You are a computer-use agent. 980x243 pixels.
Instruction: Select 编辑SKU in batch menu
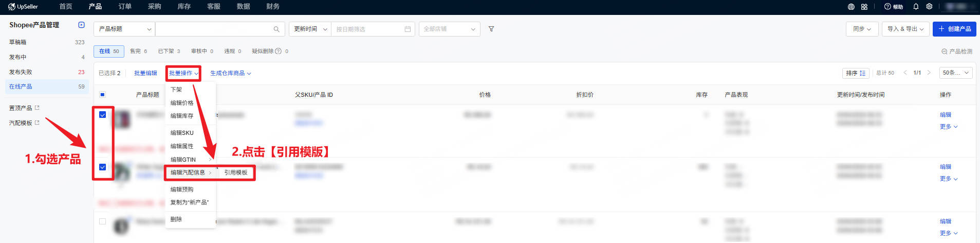pyautogui.click(x=190, y=133)
